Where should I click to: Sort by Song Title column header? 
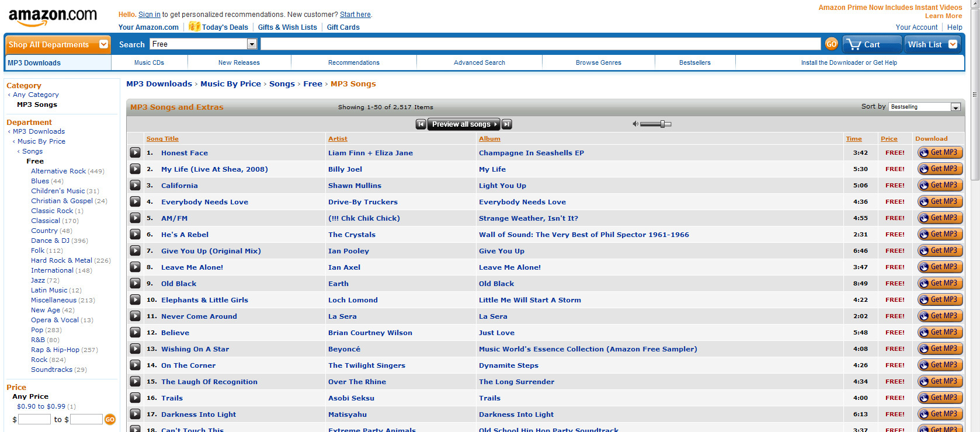click(162, 138)
